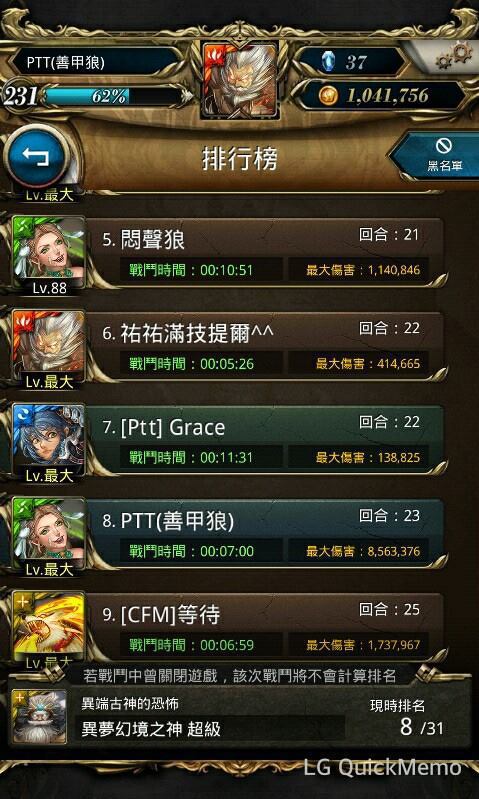The height and width of the screenshot is (799, 479).
Task: Open ranking entry 5. 悶聲狼
Action: click(x=265, y=253)
